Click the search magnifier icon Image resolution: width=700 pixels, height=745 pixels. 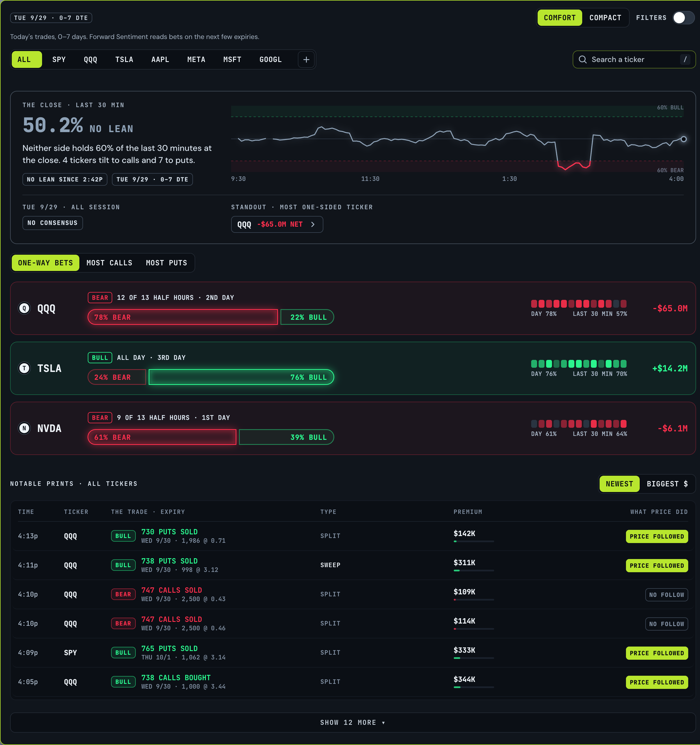pos(582,59)
